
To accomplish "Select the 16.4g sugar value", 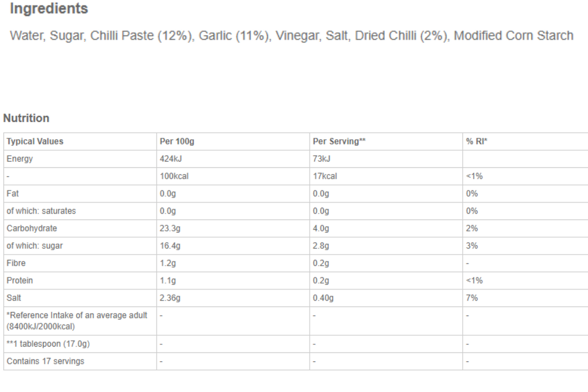I will click(170, 246).
